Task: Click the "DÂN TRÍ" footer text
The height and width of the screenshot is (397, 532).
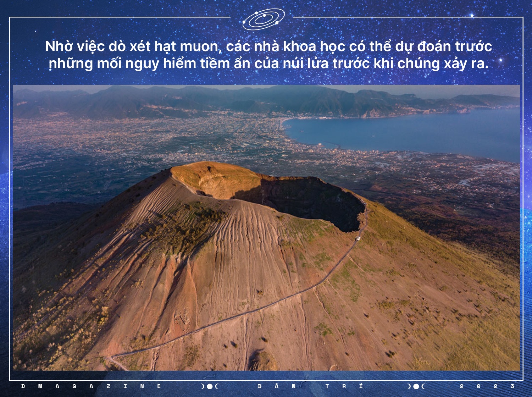Action: [310, 386]
